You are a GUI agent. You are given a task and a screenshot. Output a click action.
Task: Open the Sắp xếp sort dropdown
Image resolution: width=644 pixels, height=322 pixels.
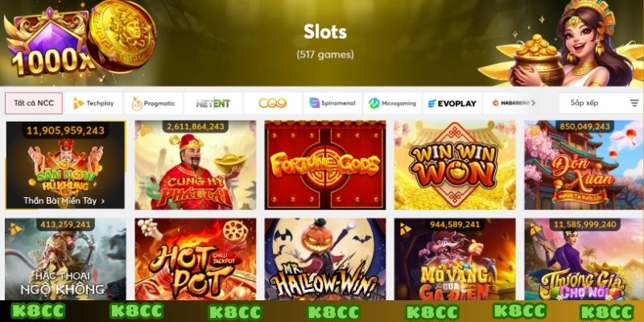click(601, 103)
